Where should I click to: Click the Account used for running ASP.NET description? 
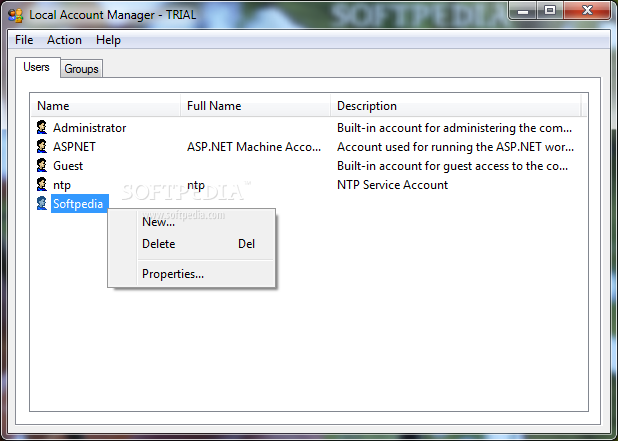(455, 147)
